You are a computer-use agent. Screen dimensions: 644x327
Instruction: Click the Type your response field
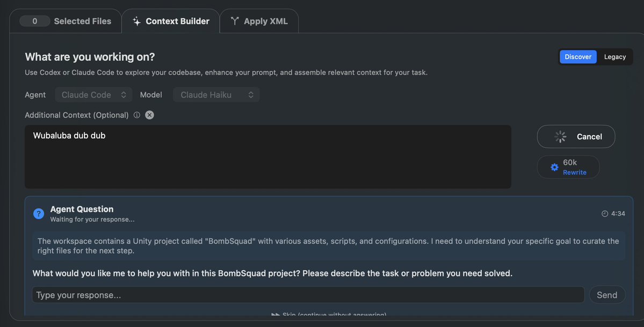click(x=308, y=295)
